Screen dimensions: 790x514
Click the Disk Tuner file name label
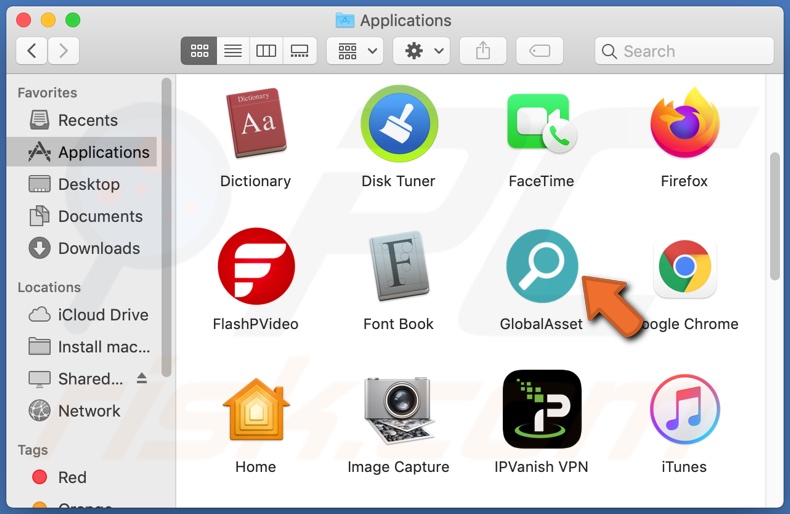398,181
